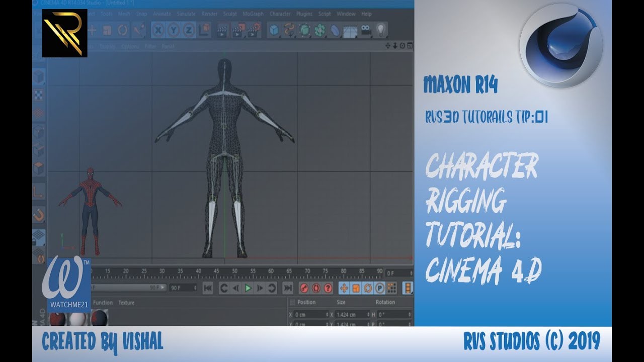Select the Move tool cross icon
Viewport: 644px width, 362px height.
coord(92,30)
